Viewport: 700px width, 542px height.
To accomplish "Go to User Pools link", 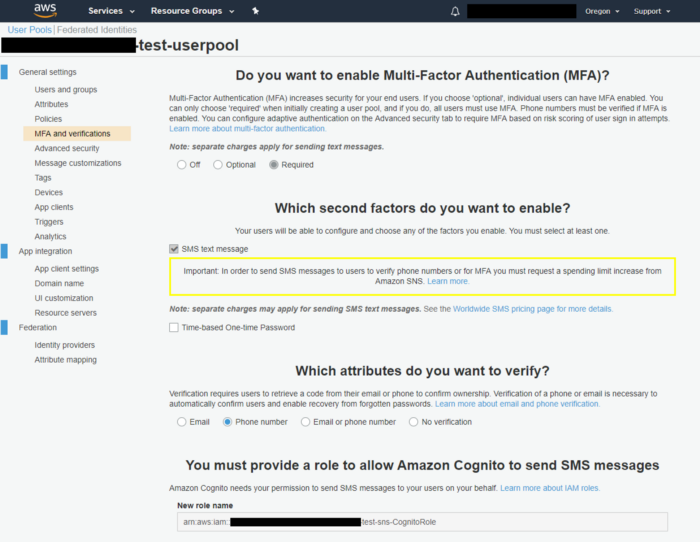I will (x=29, y=30).
